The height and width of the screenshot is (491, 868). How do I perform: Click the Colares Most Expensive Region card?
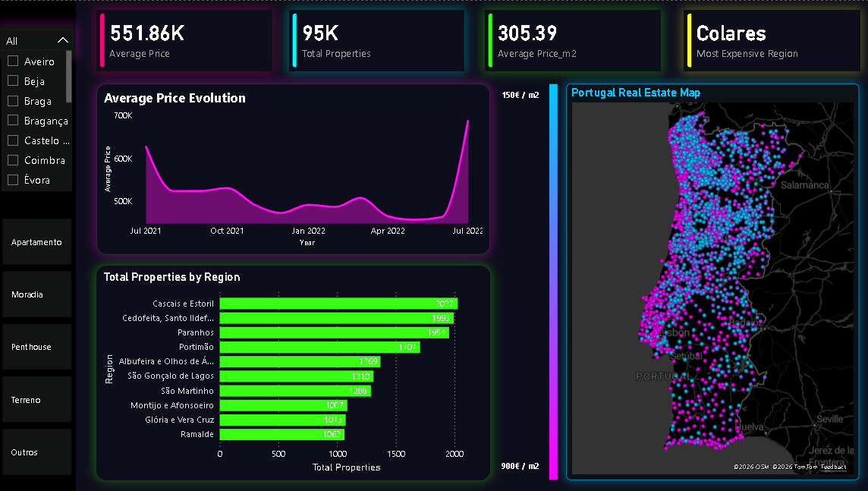(x=770, y=39)
